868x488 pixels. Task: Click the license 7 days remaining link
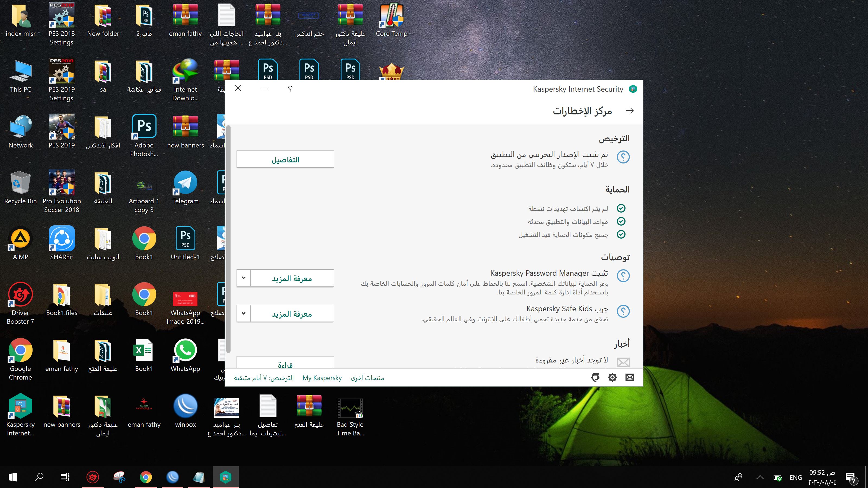click(x=263, y=378)
